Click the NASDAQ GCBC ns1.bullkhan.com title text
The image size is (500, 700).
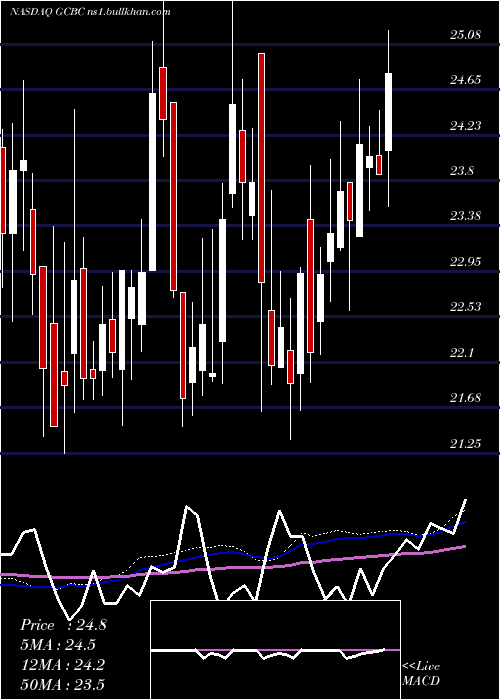(x=90, y=12)
